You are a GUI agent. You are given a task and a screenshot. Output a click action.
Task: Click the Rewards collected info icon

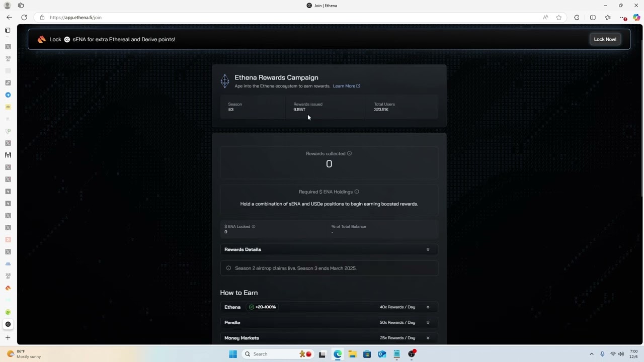point(349,153)
